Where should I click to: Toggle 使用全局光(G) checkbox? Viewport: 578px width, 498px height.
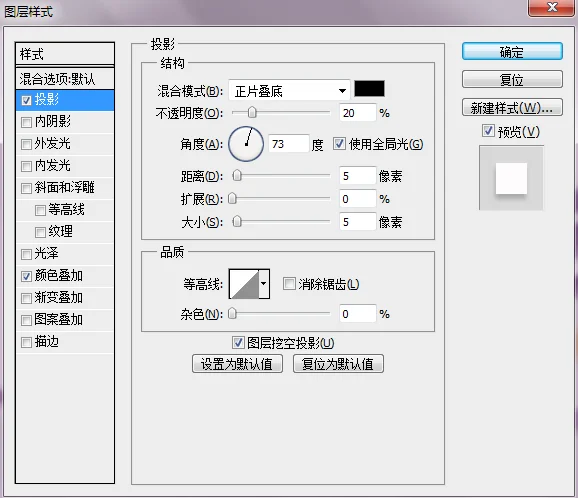coord(339,143)
